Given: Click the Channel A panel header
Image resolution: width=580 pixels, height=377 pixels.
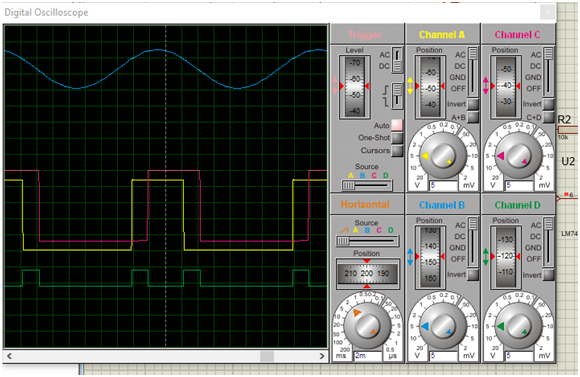Looking at the screenshot, I should pos(442,35).
